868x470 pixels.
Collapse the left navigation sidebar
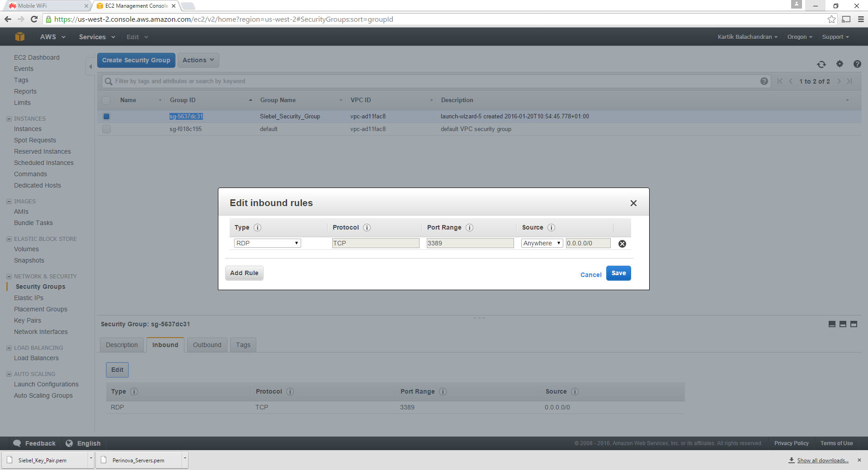(90, 67)
